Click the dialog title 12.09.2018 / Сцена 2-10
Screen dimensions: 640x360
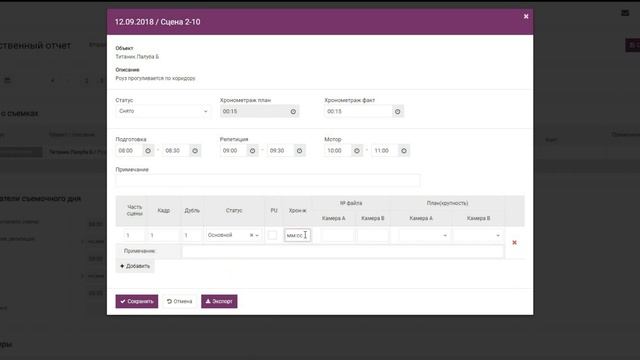pyautogui.click(x=158, y=22)
